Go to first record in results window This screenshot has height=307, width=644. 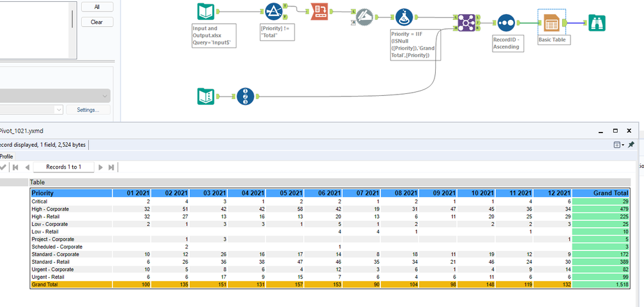tap(15, 167)
